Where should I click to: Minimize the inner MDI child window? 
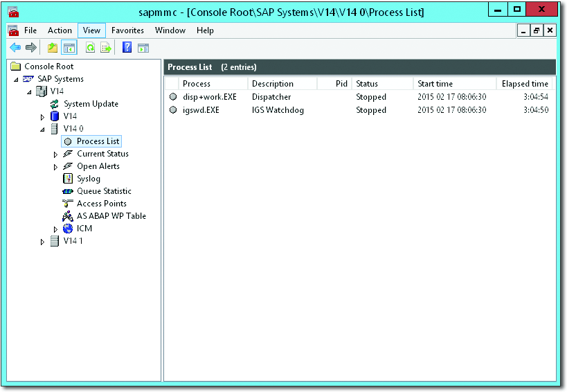click(x=523, y=30)
